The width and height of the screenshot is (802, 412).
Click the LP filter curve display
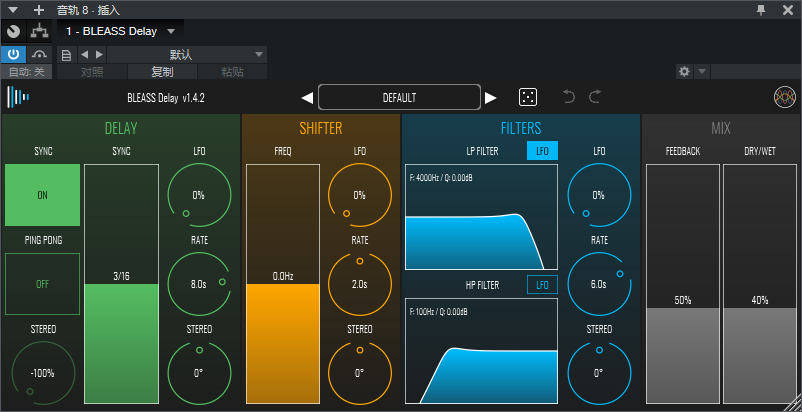coord(481,217)
